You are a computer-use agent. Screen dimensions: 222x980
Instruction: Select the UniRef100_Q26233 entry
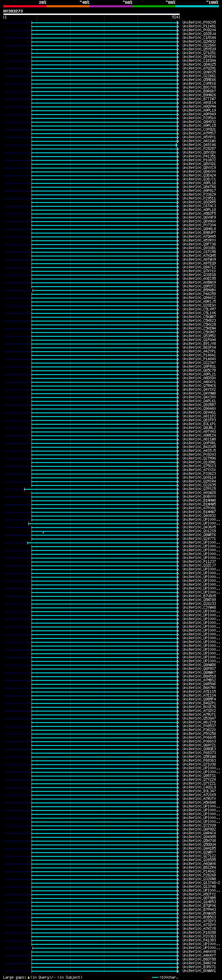[x=199, y=604]
